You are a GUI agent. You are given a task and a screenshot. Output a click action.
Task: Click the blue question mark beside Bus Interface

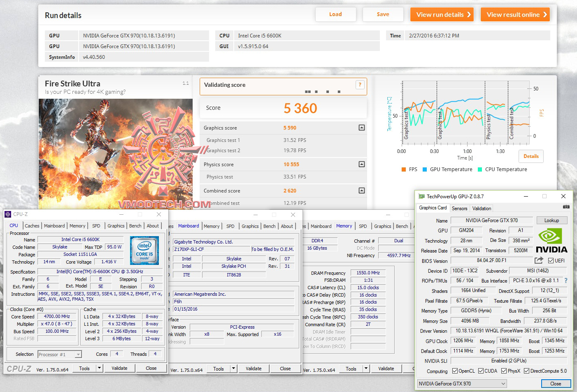(566, 281)
